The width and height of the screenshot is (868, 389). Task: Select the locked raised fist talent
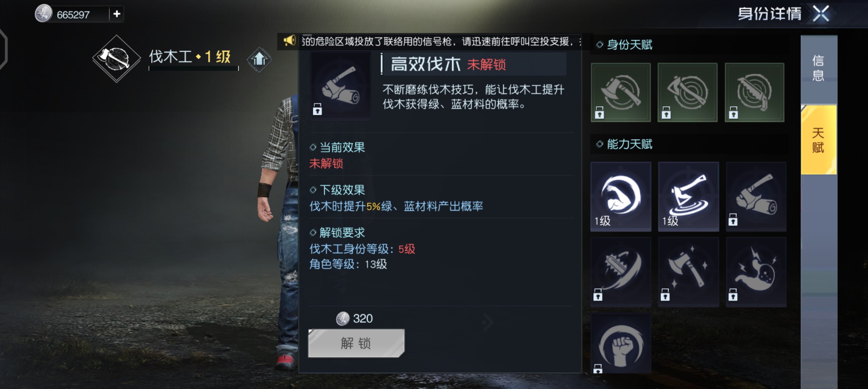(x=621, y=344)
